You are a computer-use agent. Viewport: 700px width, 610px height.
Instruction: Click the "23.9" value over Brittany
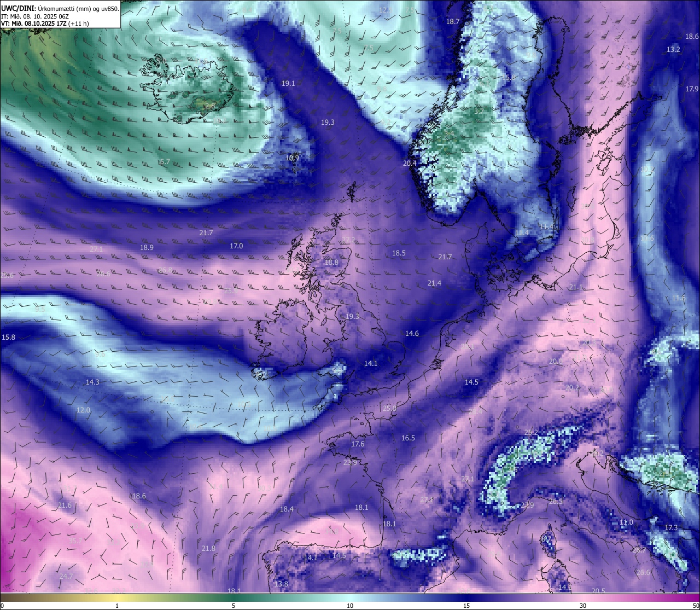pyautogui.click(x=350, y=463)
